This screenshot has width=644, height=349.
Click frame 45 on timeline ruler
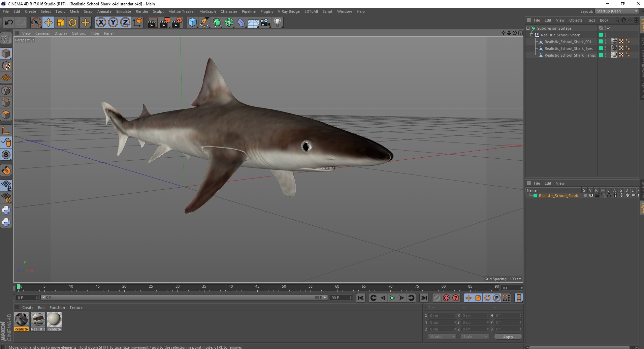click(x=257, y=287)
